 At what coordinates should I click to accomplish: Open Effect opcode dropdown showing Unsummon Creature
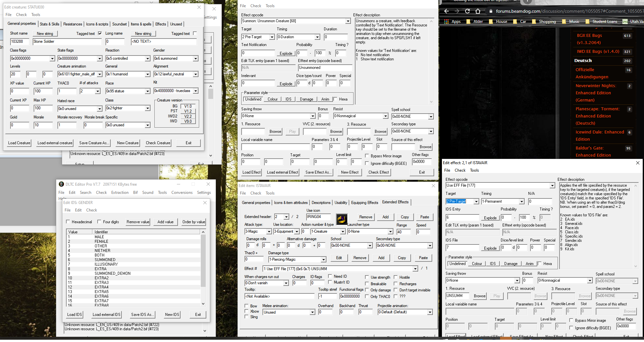pyautogui.click(x=296, y=21)
